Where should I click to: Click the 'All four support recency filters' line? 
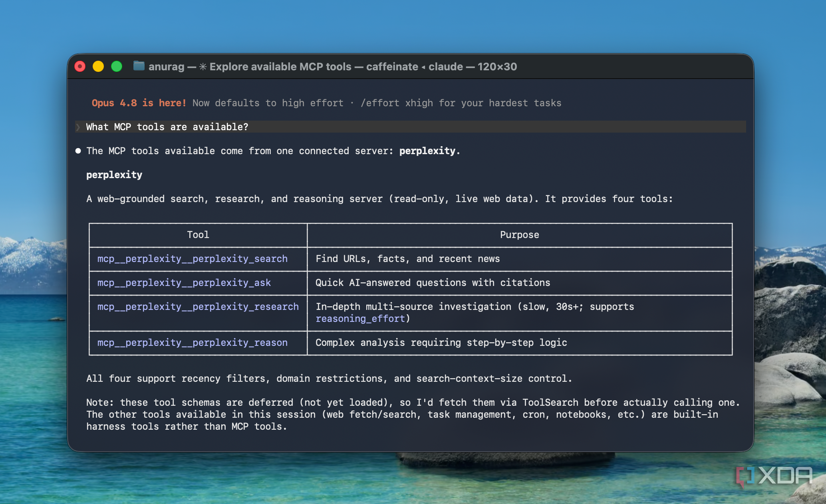pyautogui.click(x=329, y=379)
